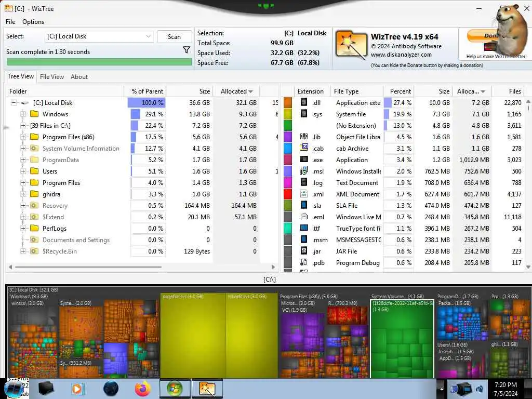Click the Donate button

(x=482, y=36)
